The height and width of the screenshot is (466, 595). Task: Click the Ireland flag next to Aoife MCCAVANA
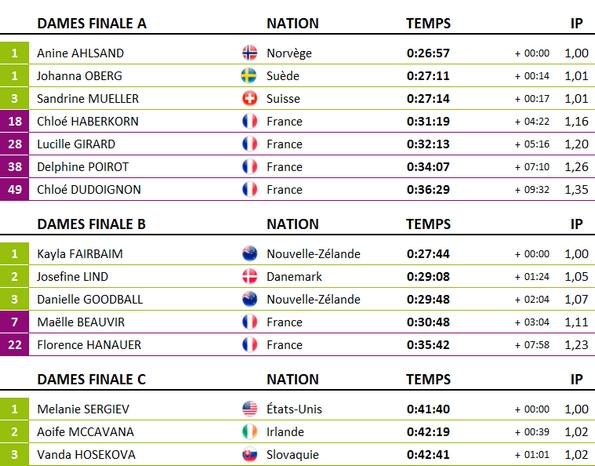point(249,431)
